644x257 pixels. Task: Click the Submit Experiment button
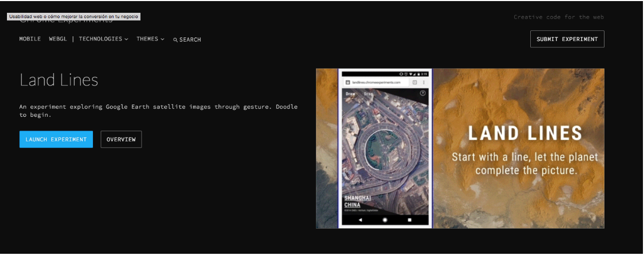[x=567, y=39]
